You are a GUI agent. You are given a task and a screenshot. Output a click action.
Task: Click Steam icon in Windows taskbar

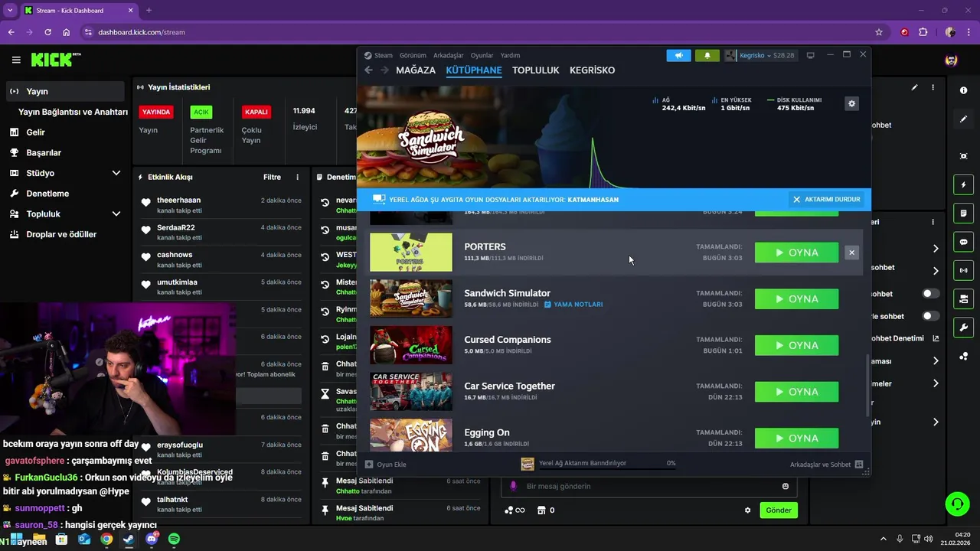pyautogui.click(x=129, y=540)
